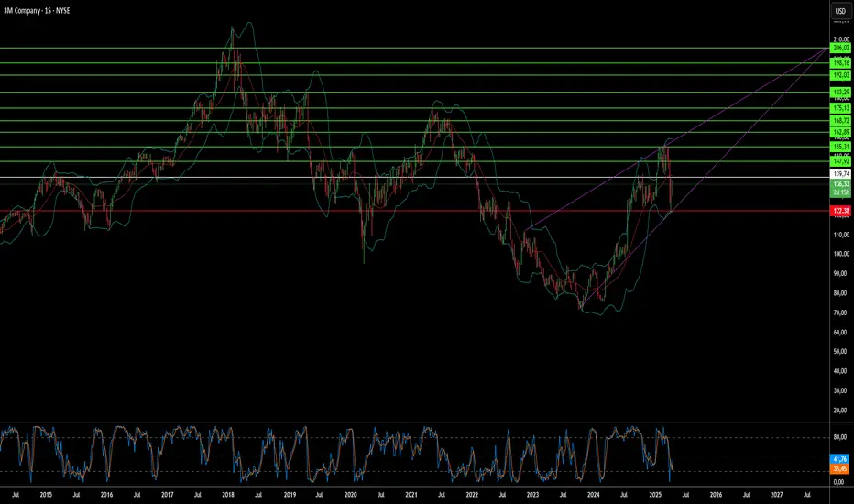This screenshot has width=854, height=504.
Task: Click the current price 136,33 countdown label
Action: (840, 189)
